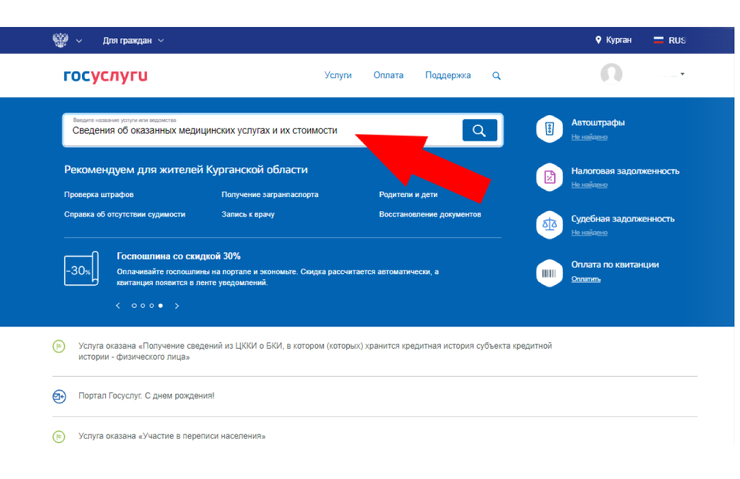740x479 pixels.
Task: Click the -30% discount banner icon
Action: click(81, 269)
